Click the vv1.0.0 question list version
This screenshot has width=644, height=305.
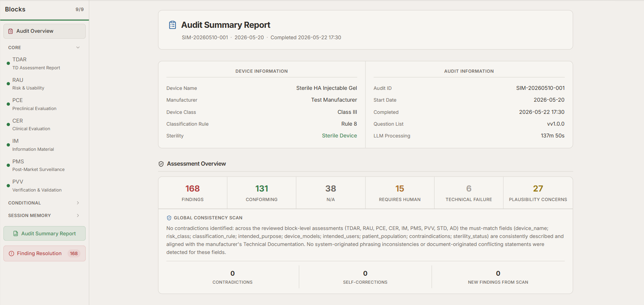point(556,124)
